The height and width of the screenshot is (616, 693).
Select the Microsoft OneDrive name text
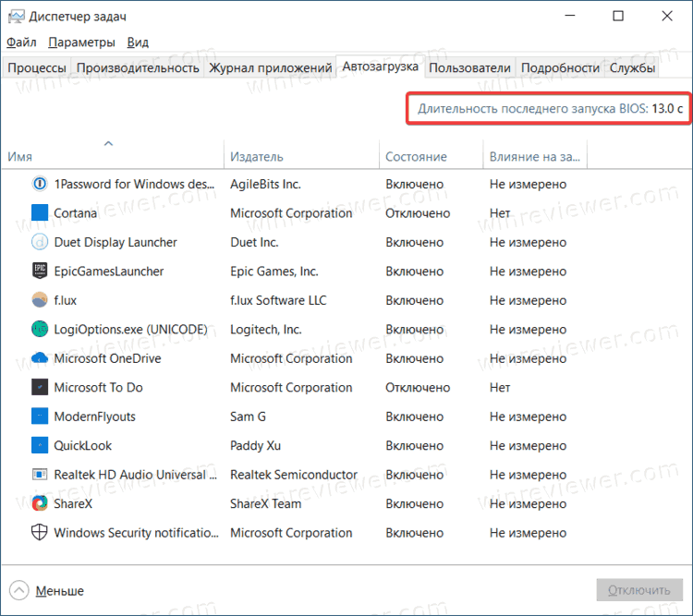pyautogui.click(x=107, y=358)
